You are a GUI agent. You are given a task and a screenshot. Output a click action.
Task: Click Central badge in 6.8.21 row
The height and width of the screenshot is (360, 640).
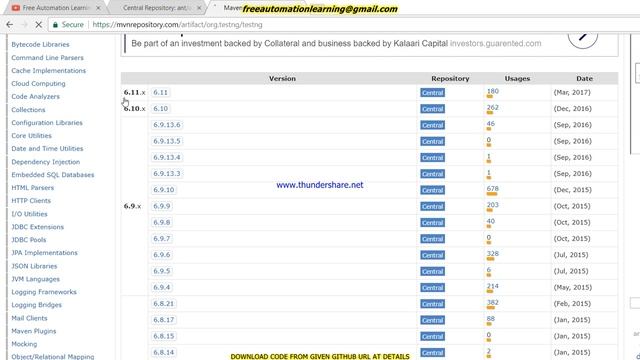coord(433,304)
